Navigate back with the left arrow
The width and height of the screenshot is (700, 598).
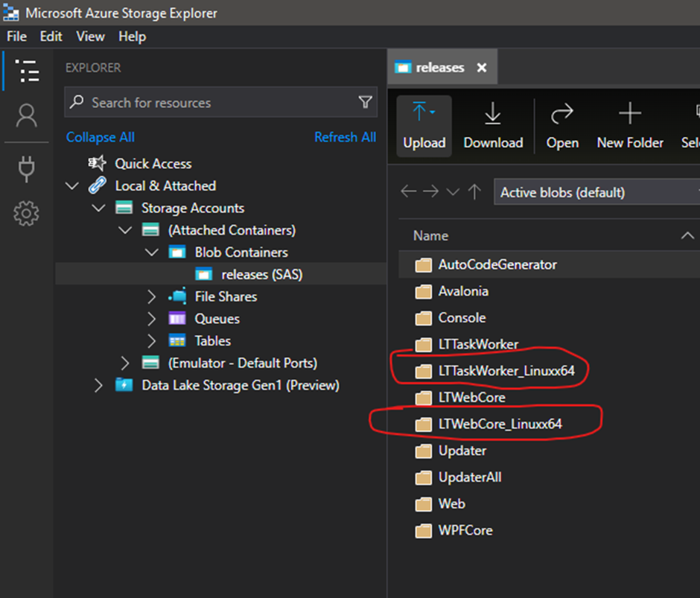pos(409,192)
